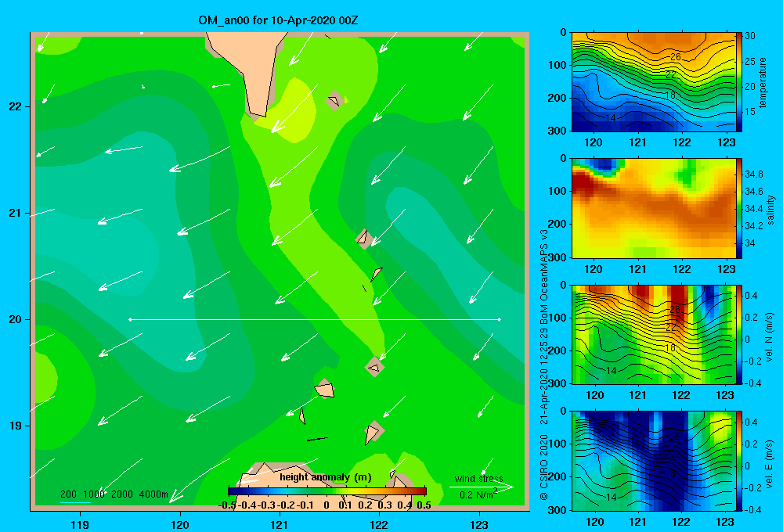Image resolution: width=783 pixels, height=532 pixels.
Task: Click the 'wind stress' legend label
Action: [x=479, y=479]
